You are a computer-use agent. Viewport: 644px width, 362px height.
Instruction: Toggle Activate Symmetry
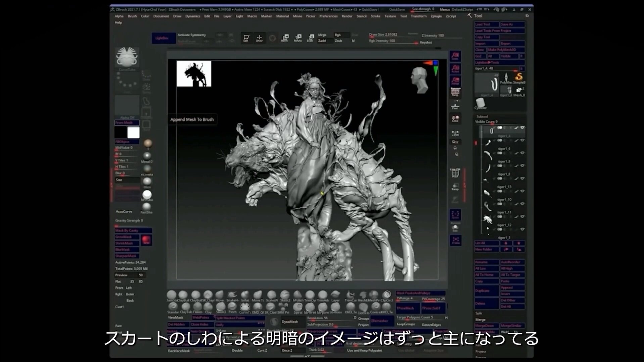(191, 35)
